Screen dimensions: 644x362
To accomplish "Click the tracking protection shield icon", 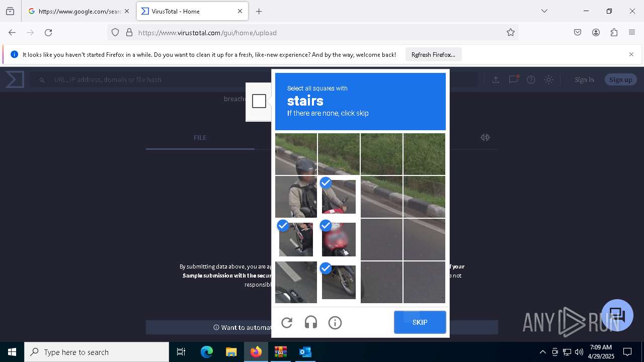I will tap(115, 32).
